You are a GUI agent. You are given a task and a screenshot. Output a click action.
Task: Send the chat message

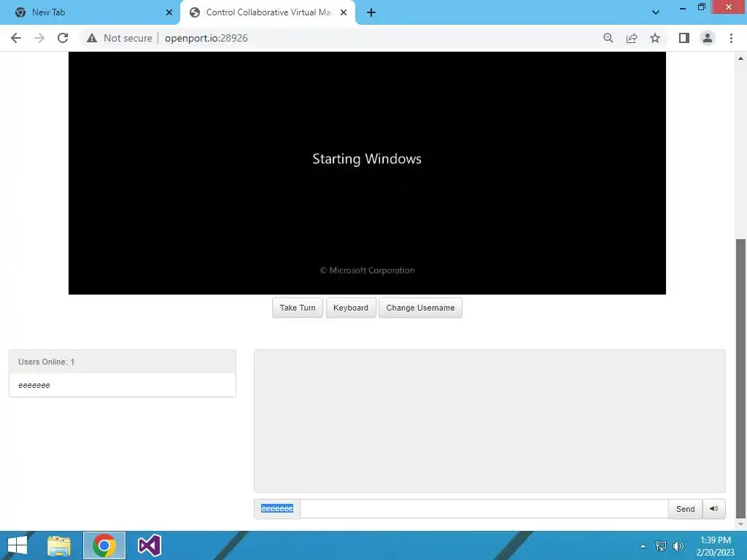point(685,508)
